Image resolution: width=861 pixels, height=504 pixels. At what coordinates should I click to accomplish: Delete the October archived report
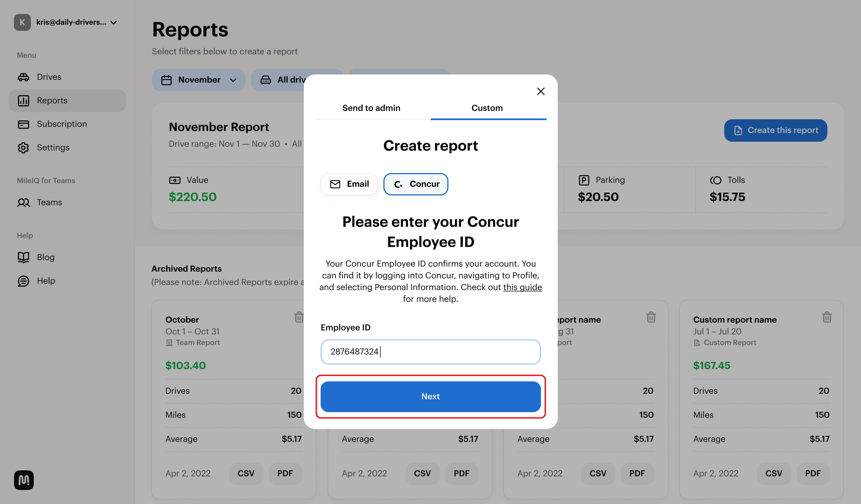(x=298, y=317)
